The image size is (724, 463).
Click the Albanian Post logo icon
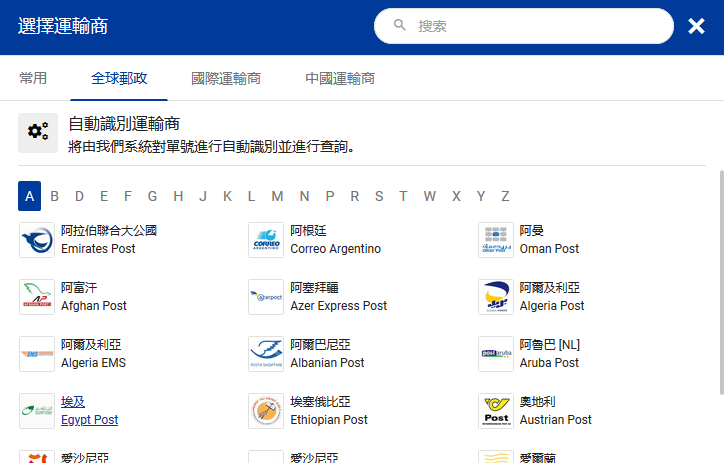point(266,354)
